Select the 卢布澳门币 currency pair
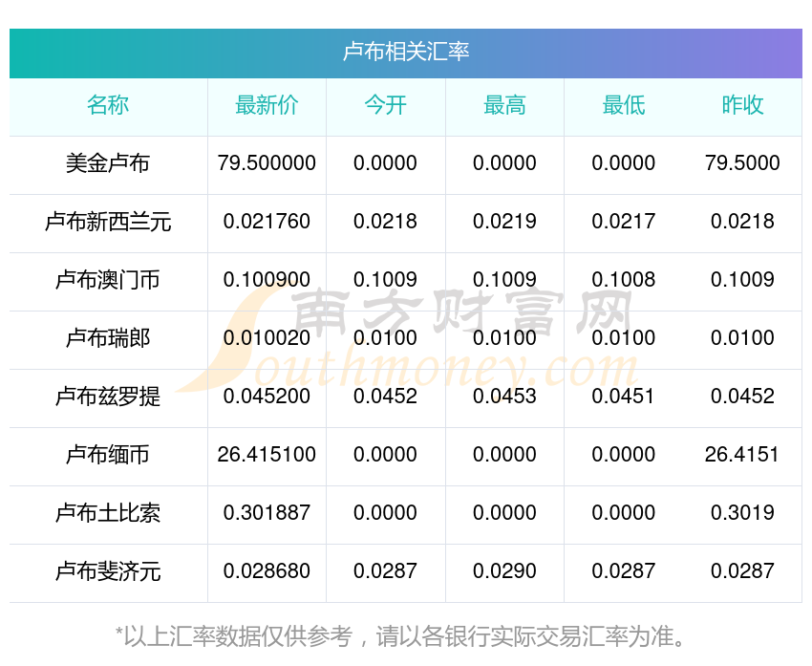Viewport: 812px width, 666px height. pos(108,280)
